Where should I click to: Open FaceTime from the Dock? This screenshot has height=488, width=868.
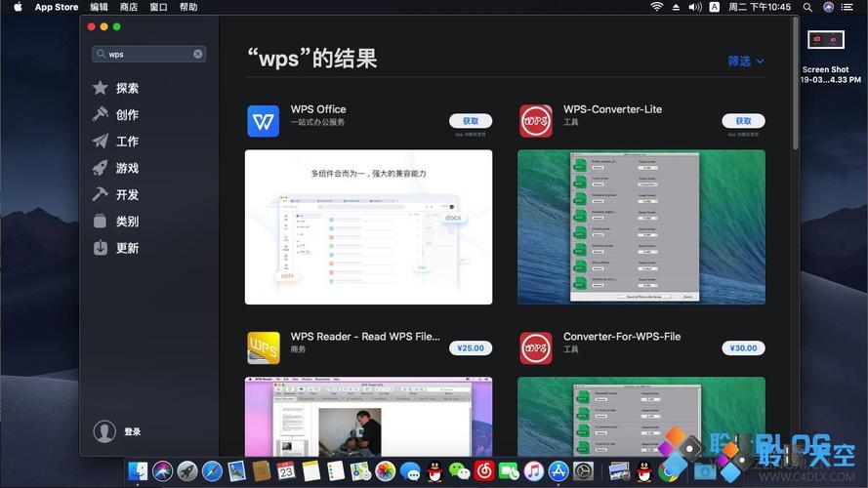(x=509, y=471)
